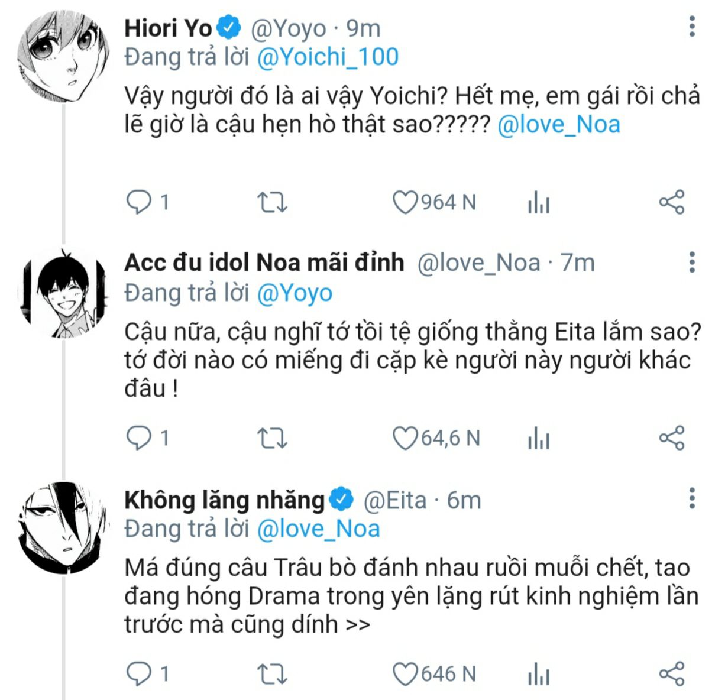This screenshot has height=700, width=728.
Task: View analytics on Eita's tweet
Action: [x=538, y=675]
